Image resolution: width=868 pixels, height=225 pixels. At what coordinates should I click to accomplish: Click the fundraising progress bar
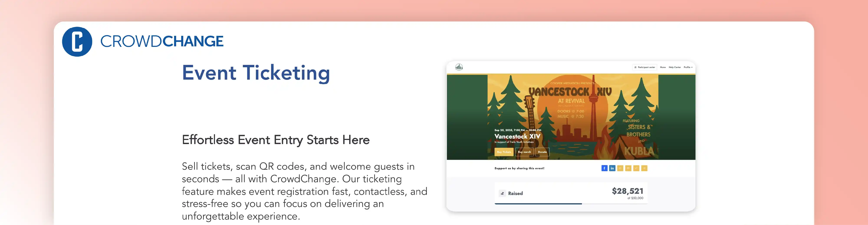pos(571,204)
